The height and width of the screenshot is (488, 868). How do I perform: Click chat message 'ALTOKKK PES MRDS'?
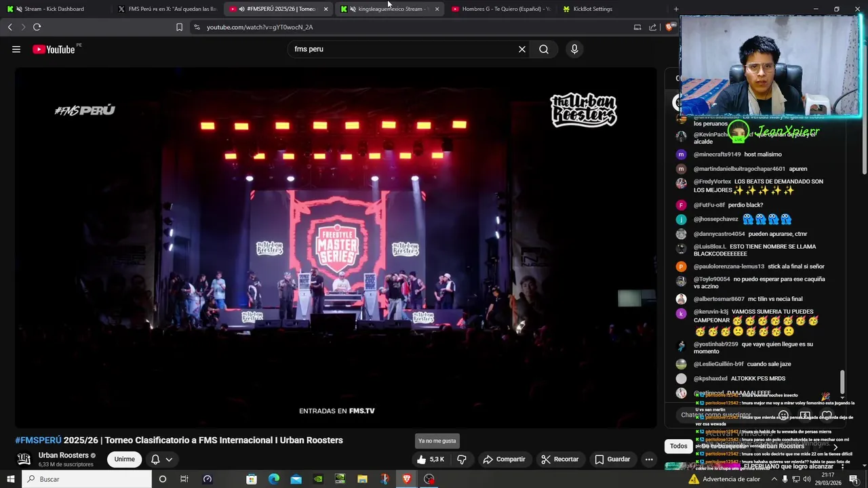coord(758,379)
